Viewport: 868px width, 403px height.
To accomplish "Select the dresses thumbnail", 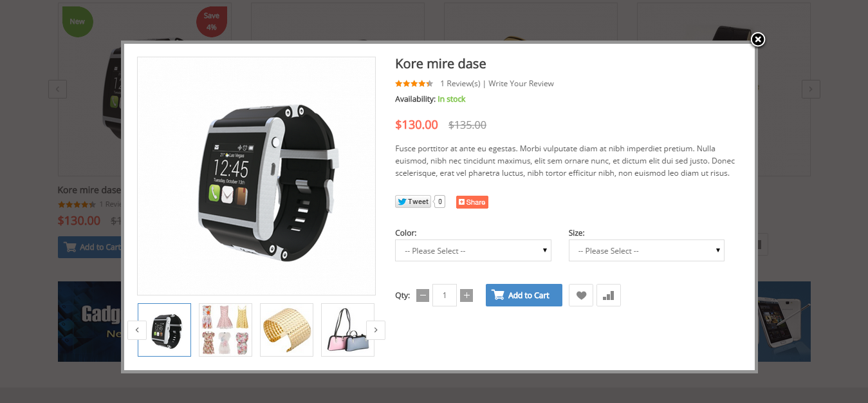I will pos(225,330).
